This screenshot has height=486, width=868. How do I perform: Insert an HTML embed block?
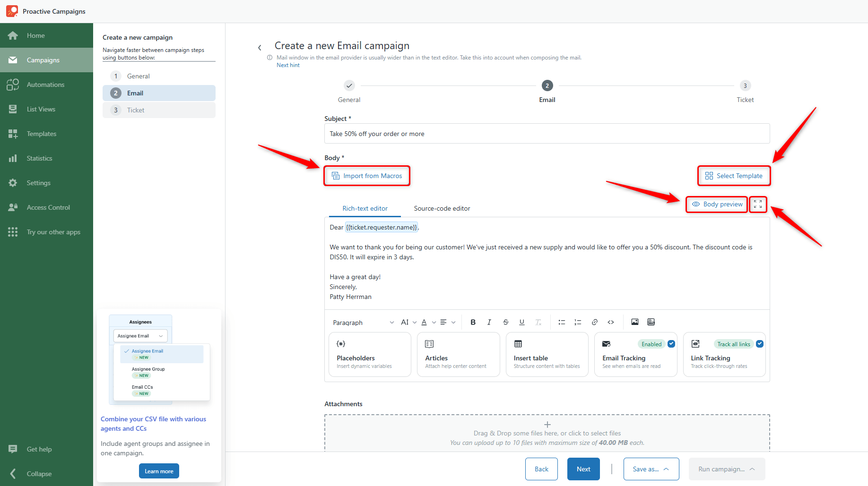pos(651,322)
